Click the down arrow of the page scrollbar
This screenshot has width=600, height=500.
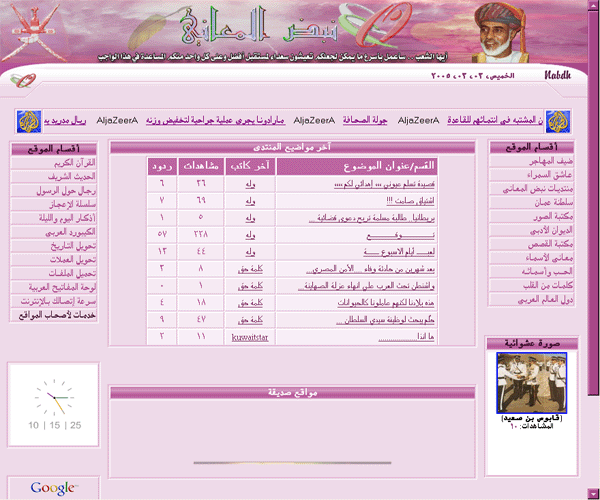[591, 492]
